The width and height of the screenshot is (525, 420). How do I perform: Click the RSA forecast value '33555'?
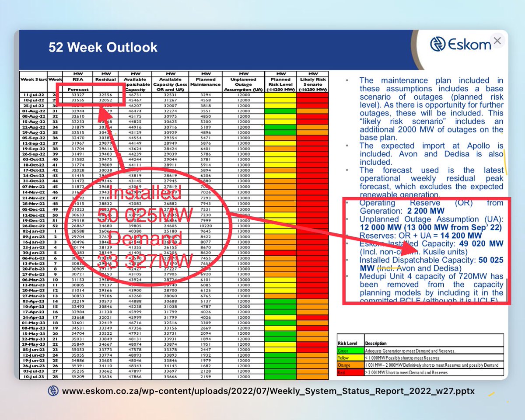(78, 100)
